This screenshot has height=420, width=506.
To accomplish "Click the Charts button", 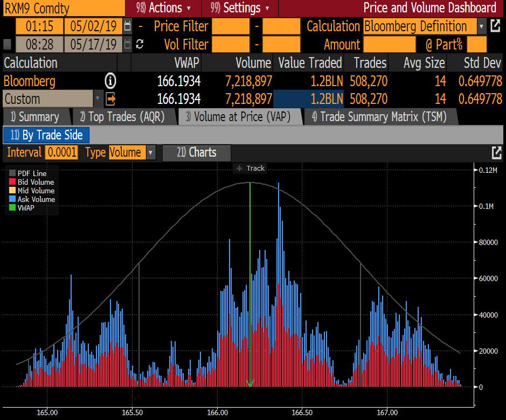I will [x=197, y=152].
